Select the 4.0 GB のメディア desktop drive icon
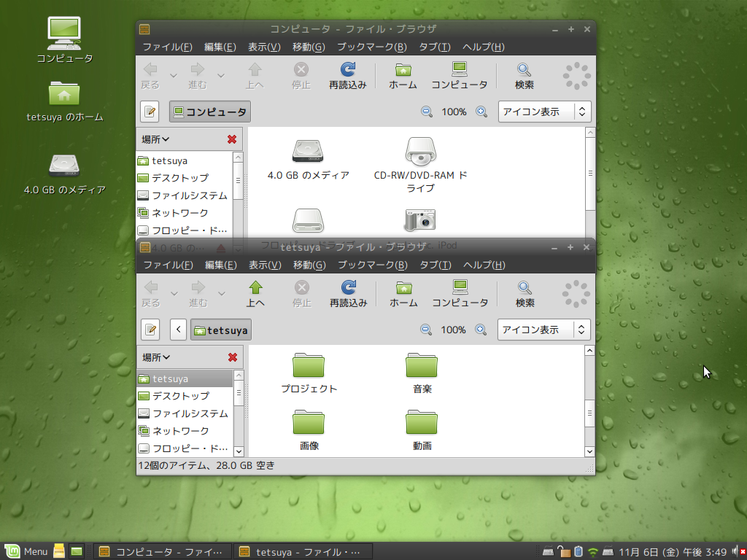The height and width of the screenshot is (560, 747). pyautogui.click(x=64, y=174)
